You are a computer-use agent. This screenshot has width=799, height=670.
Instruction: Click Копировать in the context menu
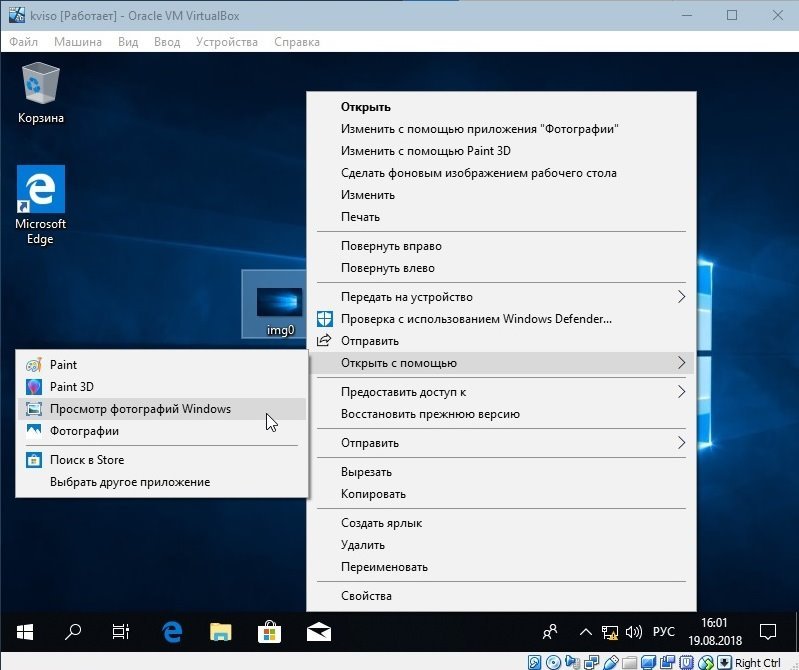point(501,494)
